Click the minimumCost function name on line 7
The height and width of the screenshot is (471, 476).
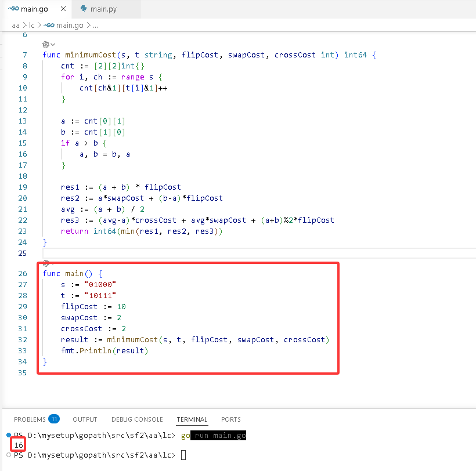(91, 55)
